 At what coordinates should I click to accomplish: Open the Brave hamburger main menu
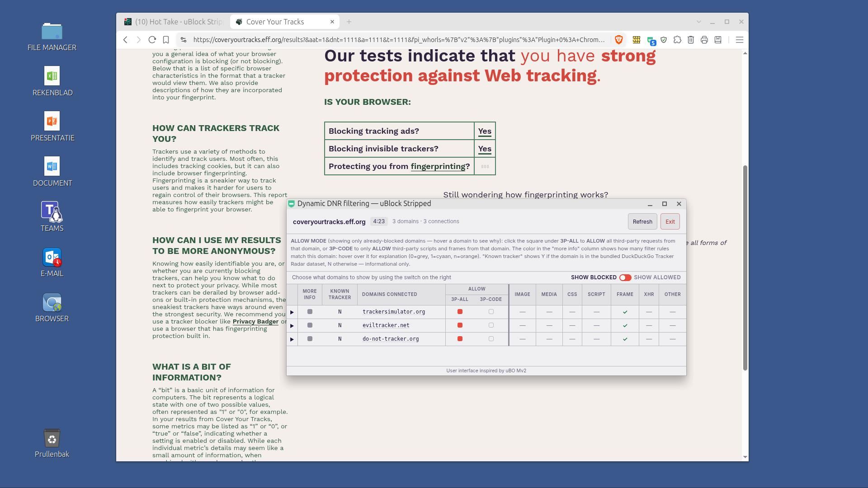tap(740, 40)
